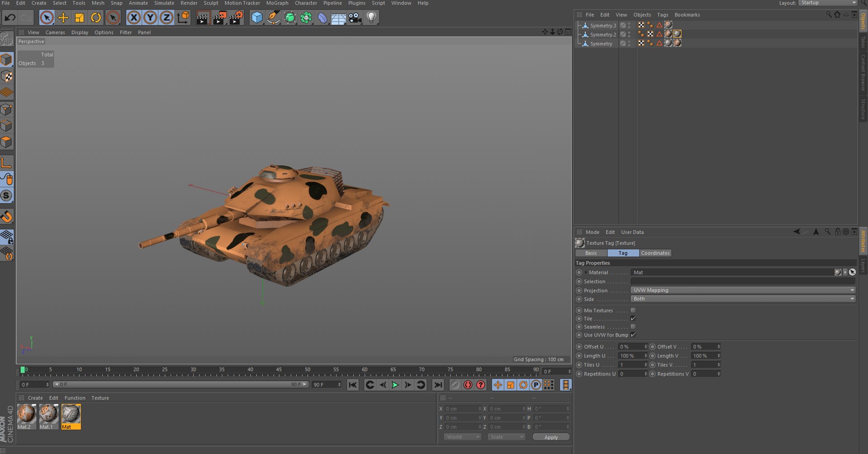868x454 pixels.
Task: Open the MoGraph menu
Action: pos(277,3)
